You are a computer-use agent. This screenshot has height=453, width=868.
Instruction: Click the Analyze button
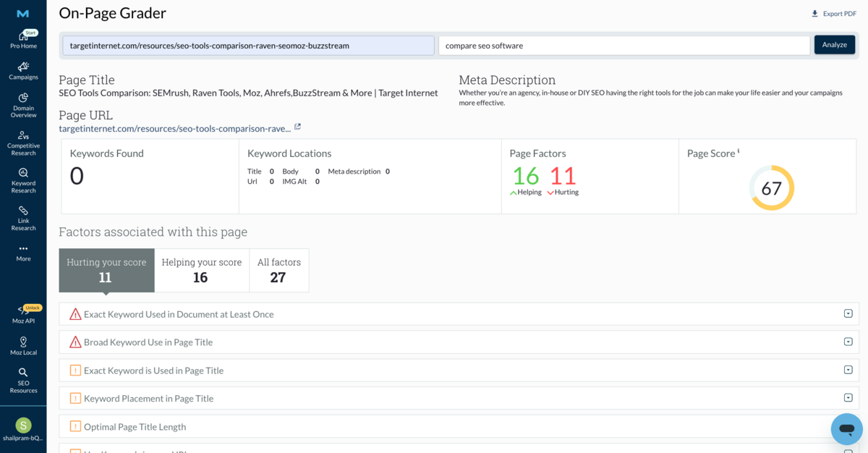point(834,45)
